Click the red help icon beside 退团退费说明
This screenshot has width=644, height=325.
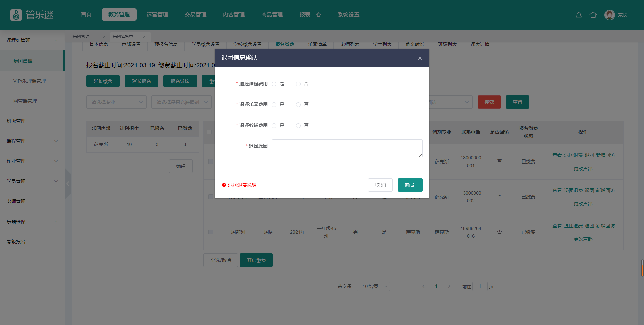tap(224, 185)
